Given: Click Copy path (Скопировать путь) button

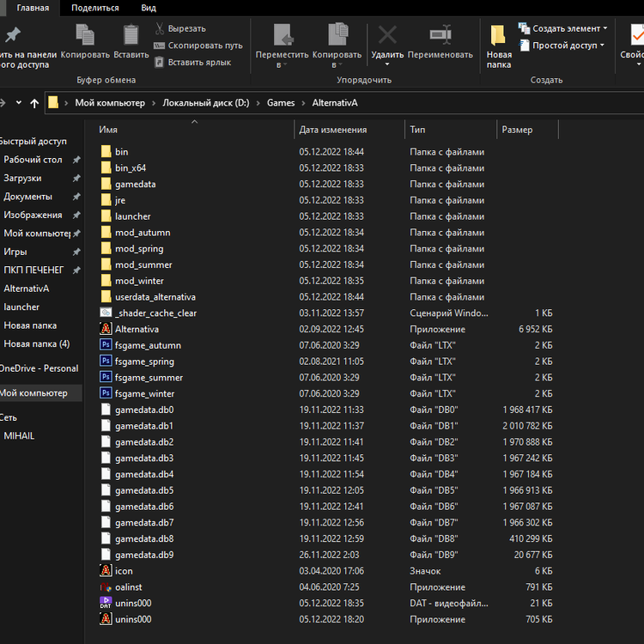Looking at the screenshot, I should [198, 46].
